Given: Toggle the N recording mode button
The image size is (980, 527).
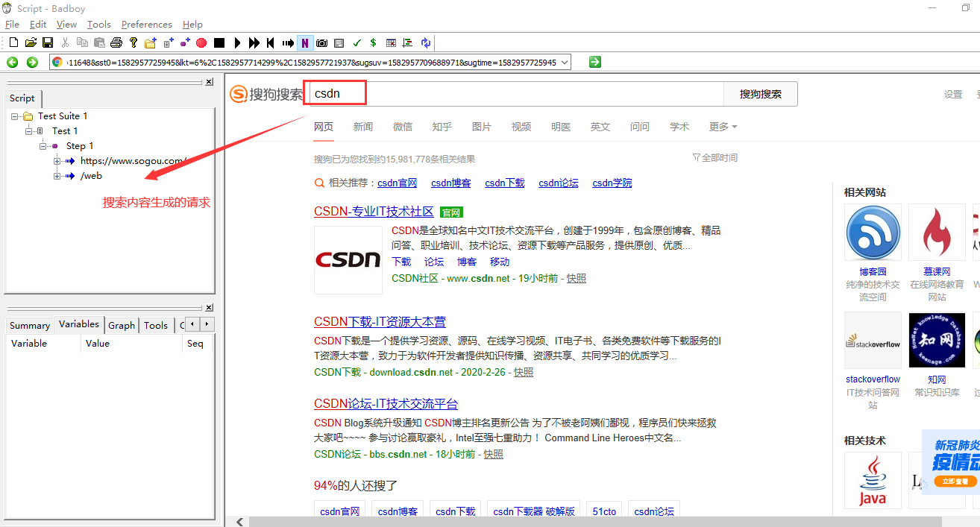Looking at the screenshot, I should [x=305, y=42].
